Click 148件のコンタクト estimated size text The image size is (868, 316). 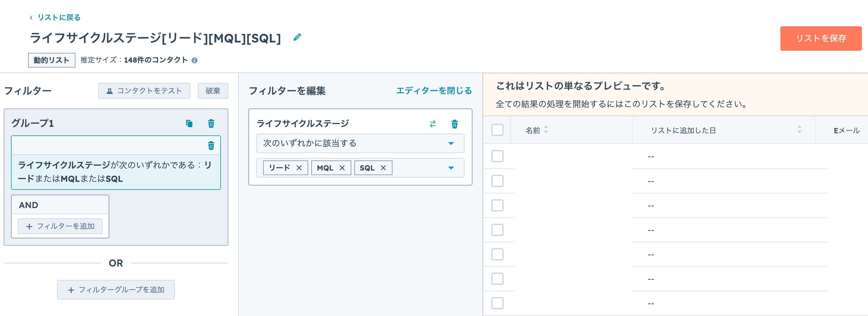click(x=156, y=60)
